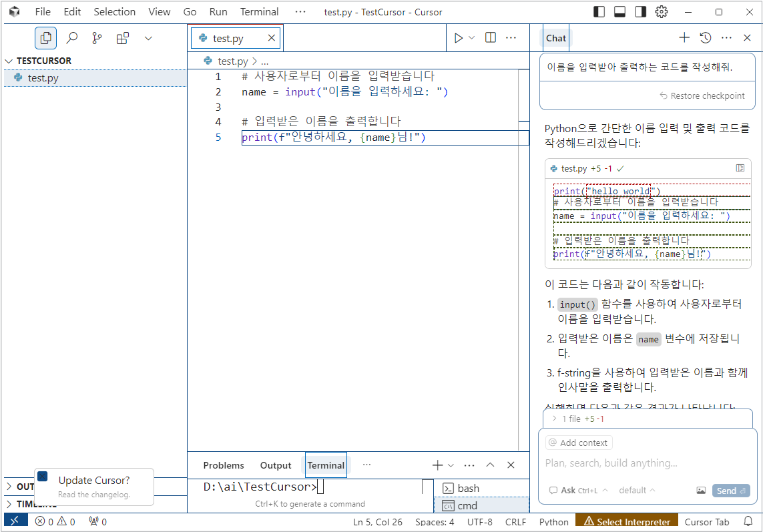The height and width of the screenshot is (532, 763).
Task: Open remote window status bar icon
Action: click(15, 521)
